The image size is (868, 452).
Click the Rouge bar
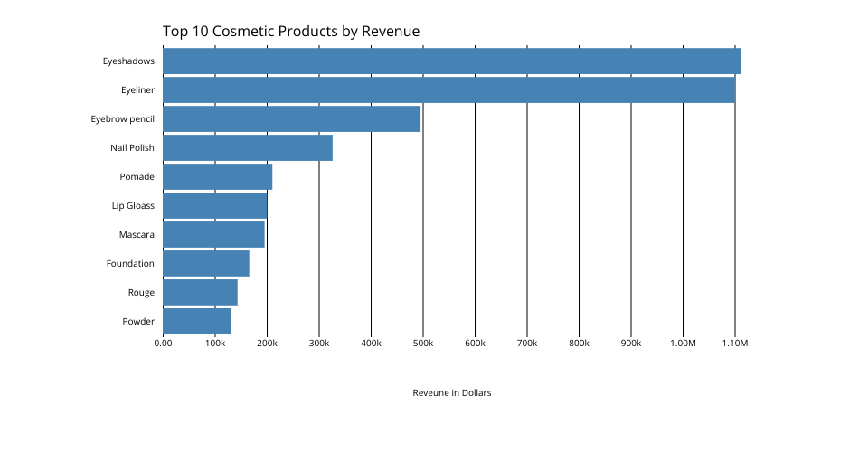click(x=200, y=293)
